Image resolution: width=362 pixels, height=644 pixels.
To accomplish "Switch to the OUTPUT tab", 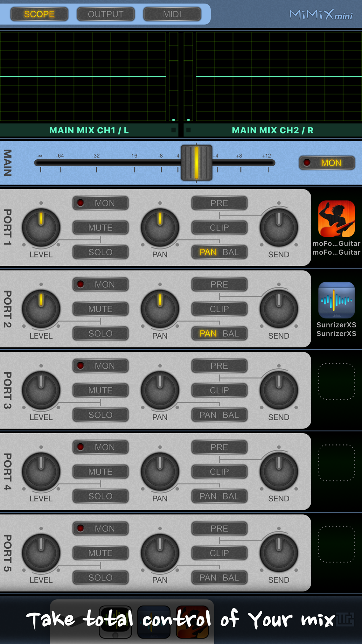I will pos(106,14).
